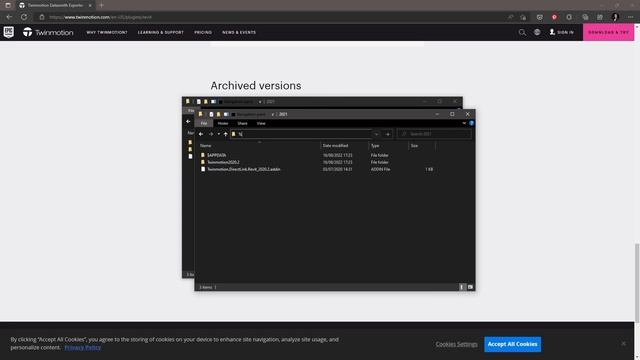
Task: Sort by the Type column header
Action: click(375, 146)
